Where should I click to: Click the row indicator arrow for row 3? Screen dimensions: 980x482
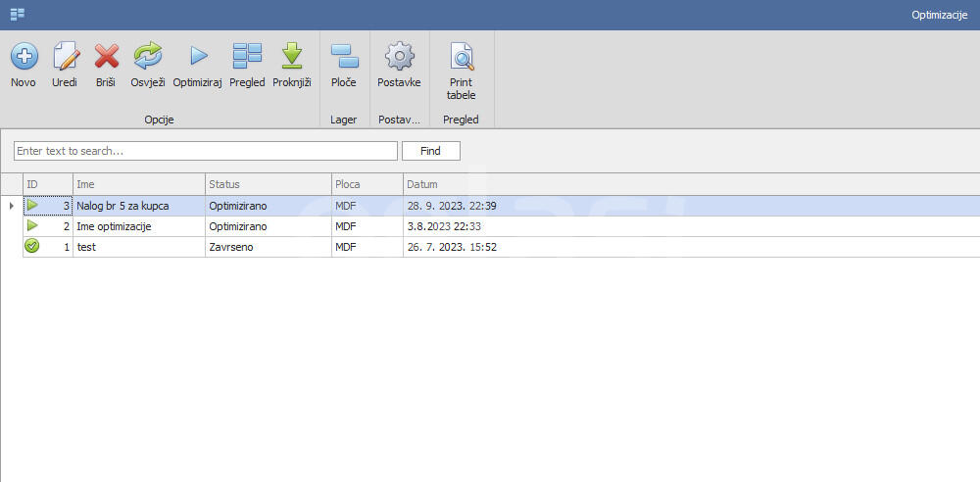click(11, 206)
